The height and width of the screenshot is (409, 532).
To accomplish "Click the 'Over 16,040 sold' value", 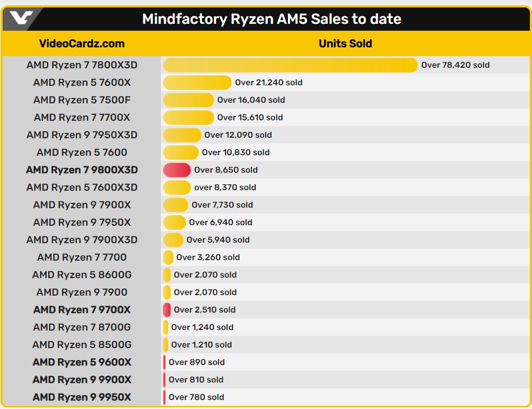I will coord(251,100).
